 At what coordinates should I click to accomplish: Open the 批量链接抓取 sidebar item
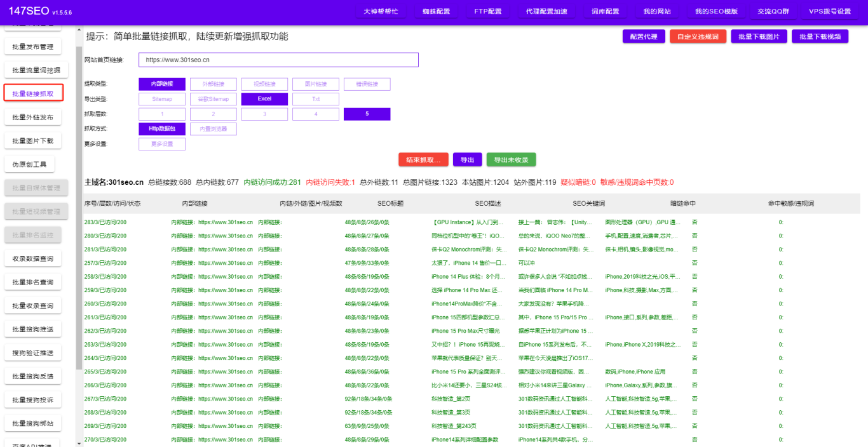[x=34, y=93]
